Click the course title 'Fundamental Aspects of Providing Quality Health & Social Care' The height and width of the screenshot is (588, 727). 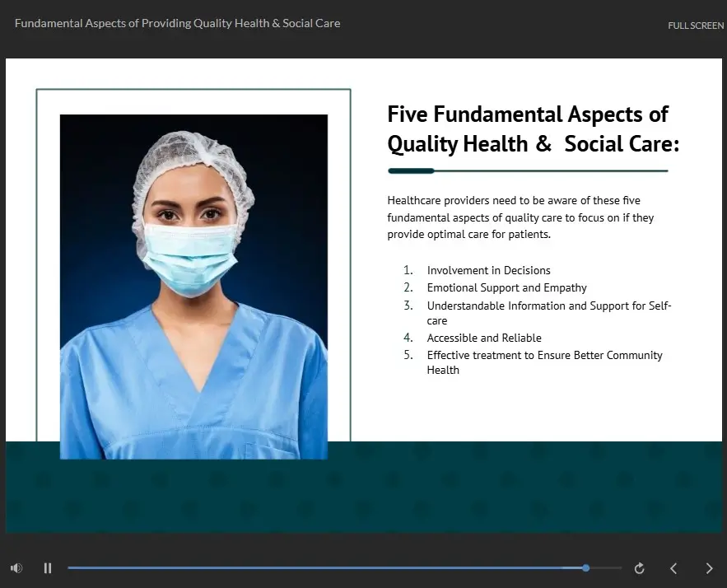(178, 23)
